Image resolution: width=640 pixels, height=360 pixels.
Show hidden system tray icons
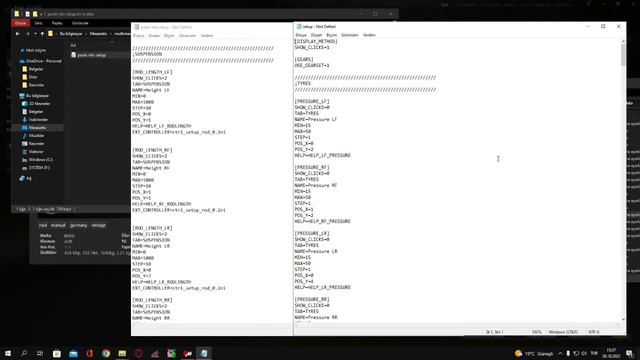click(560, 353)
